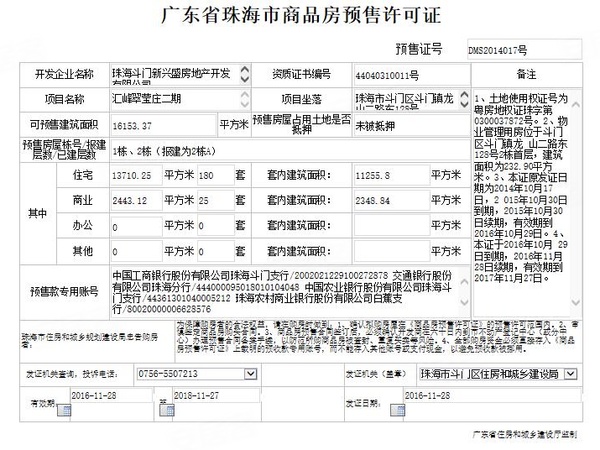
Task: Click validity start date field 2016-11-28
Action: [x=111, y=395]
